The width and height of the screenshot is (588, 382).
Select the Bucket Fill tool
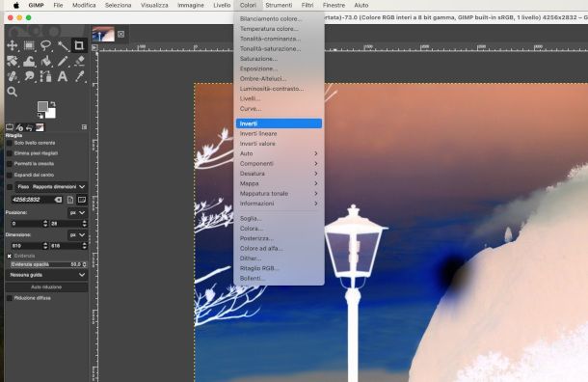click(45, 61)
